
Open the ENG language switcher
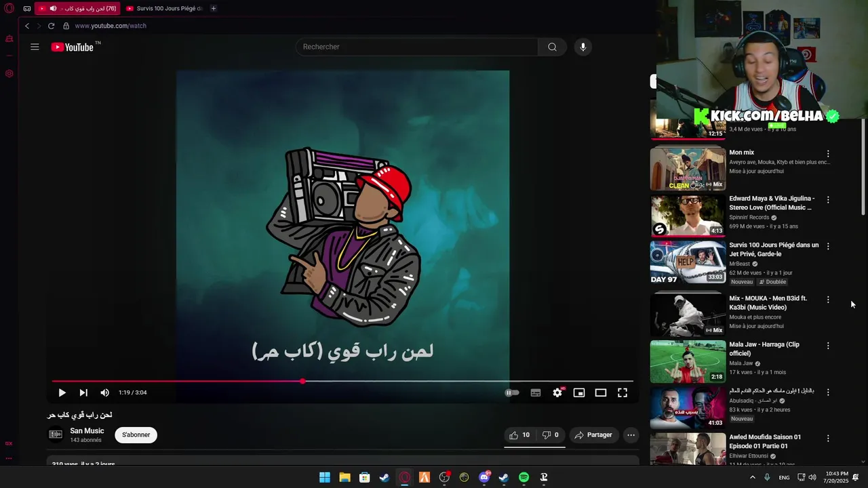(784, 477)
